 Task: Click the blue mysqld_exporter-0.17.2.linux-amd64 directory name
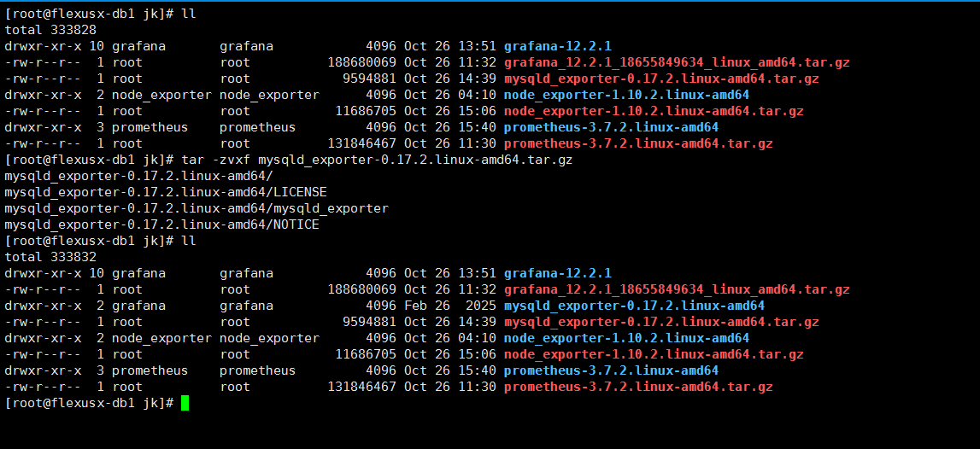coord(634,306)
